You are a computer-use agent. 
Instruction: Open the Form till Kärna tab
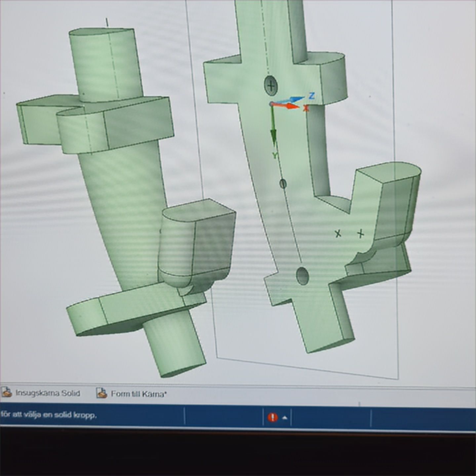[139, 394]
